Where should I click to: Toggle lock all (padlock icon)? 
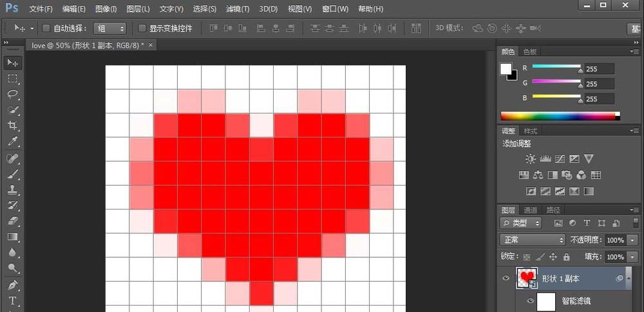[x=567, y=257]
